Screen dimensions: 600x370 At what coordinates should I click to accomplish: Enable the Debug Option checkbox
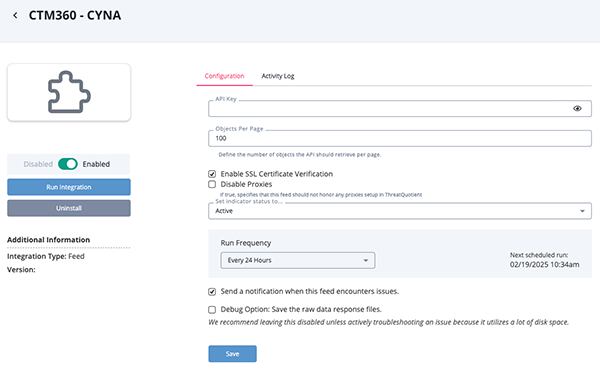[212, 310]
